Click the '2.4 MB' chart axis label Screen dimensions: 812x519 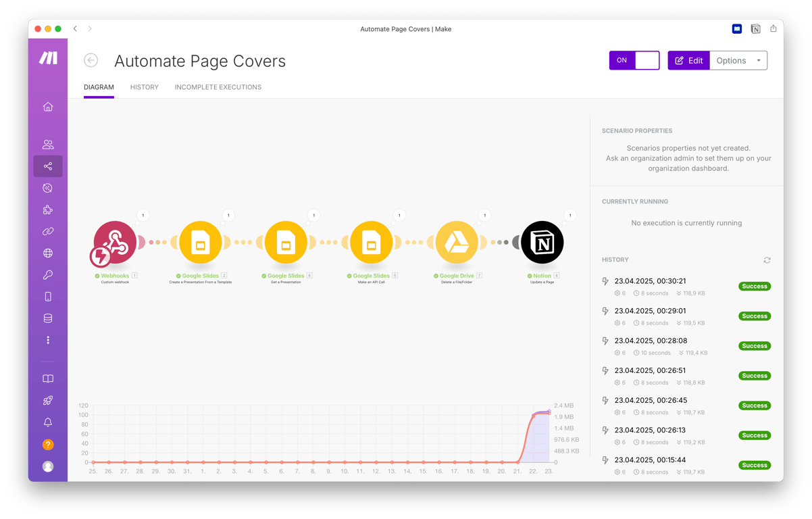[565, 406]
